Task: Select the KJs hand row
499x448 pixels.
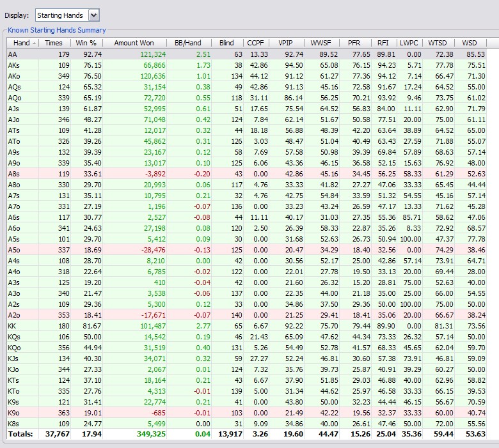Action: [x=247, y=359]
